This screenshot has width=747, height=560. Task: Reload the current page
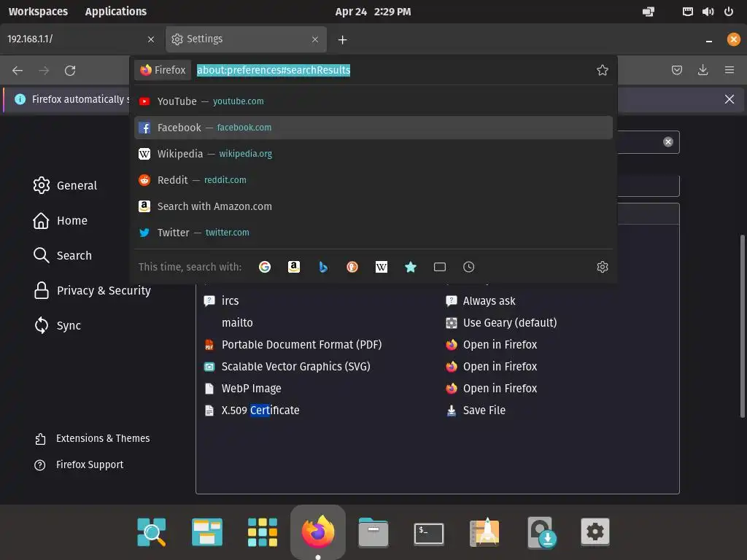(x=70, y=71)
